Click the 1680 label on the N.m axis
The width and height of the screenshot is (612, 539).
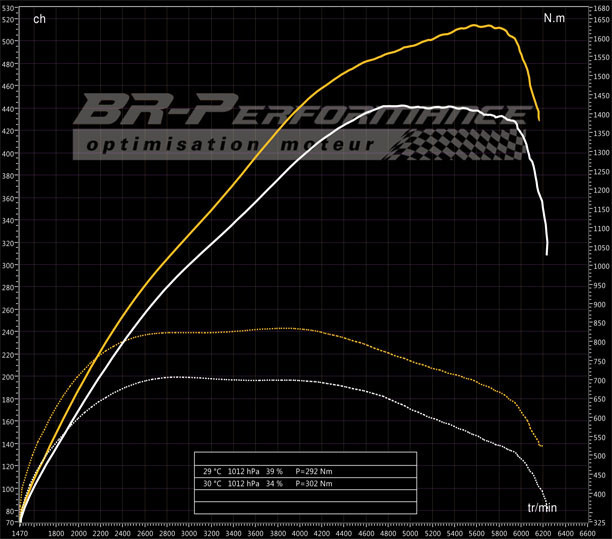[599, 8]
